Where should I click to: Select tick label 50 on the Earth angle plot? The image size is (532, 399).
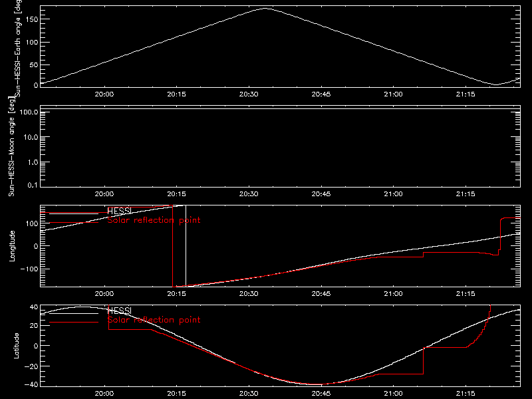click(34, 65)
